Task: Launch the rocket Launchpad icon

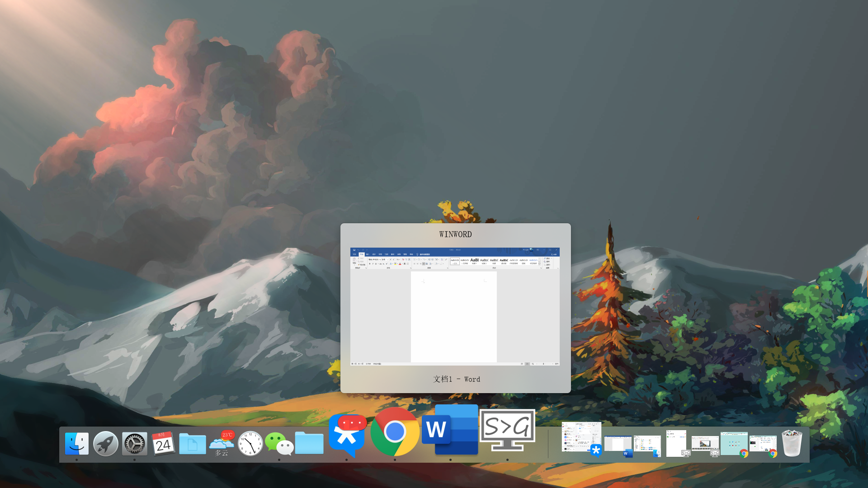Action: 105,444
